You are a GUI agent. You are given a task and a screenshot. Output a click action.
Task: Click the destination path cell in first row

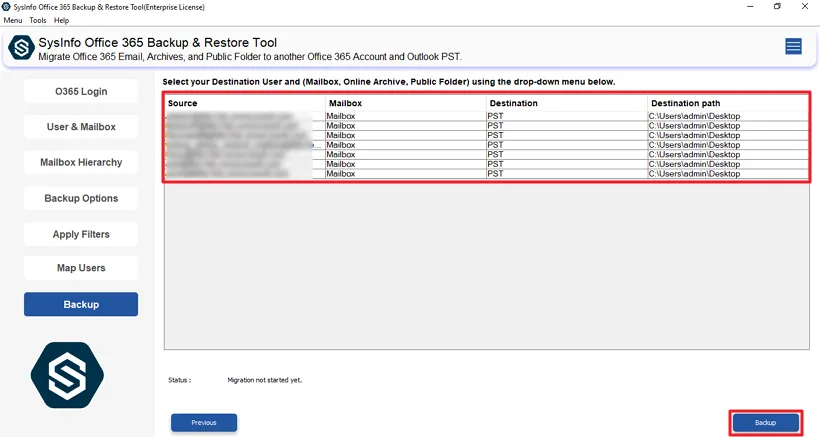pyautogui.click(x=728, y=116)
